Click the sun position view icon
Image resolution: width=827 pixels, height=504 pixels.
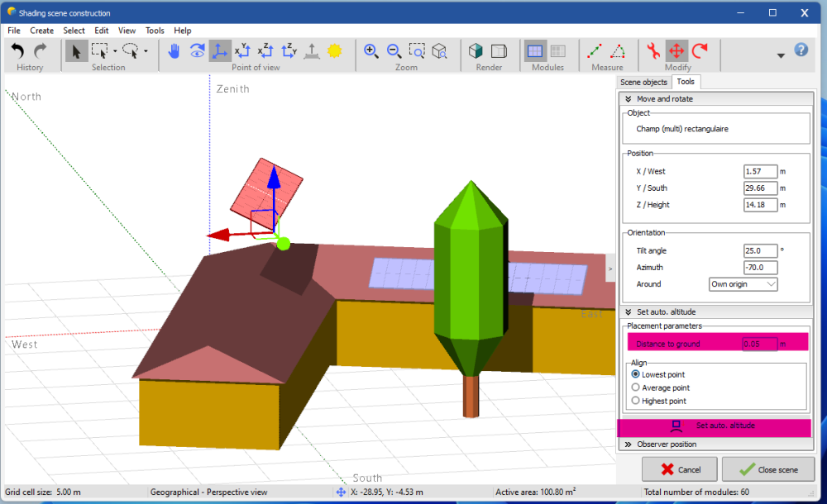(x=334, y=51)
